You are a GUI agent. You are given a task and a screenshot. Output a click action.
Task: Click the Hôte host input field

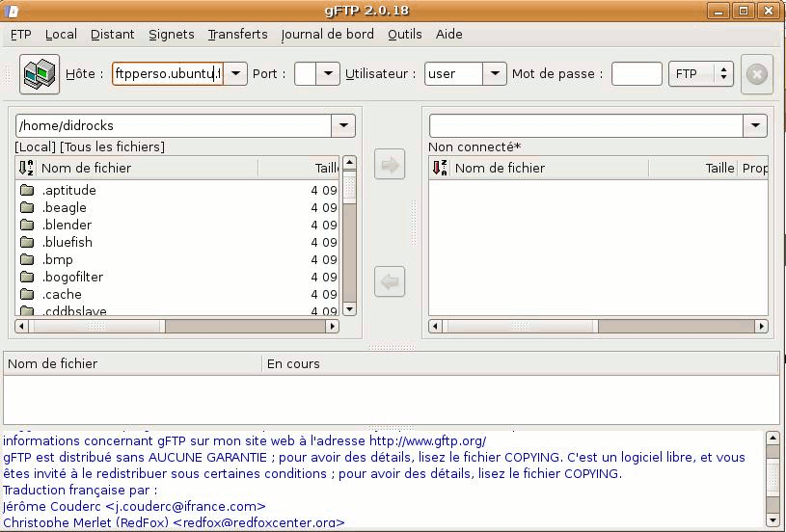(x=168, y=73)
